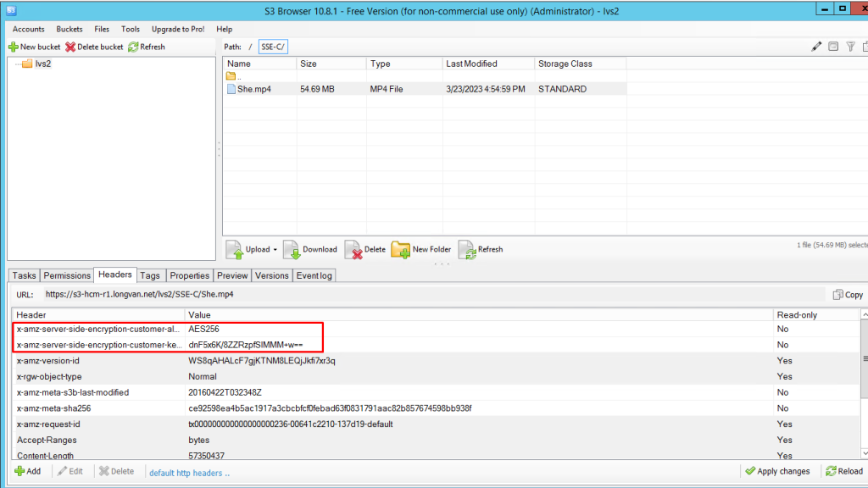The height and width of the screenshot is (488, 868).
Task: Select the x-amz-meta-s3b-last-modified row
Action: [x=436, y=392]
